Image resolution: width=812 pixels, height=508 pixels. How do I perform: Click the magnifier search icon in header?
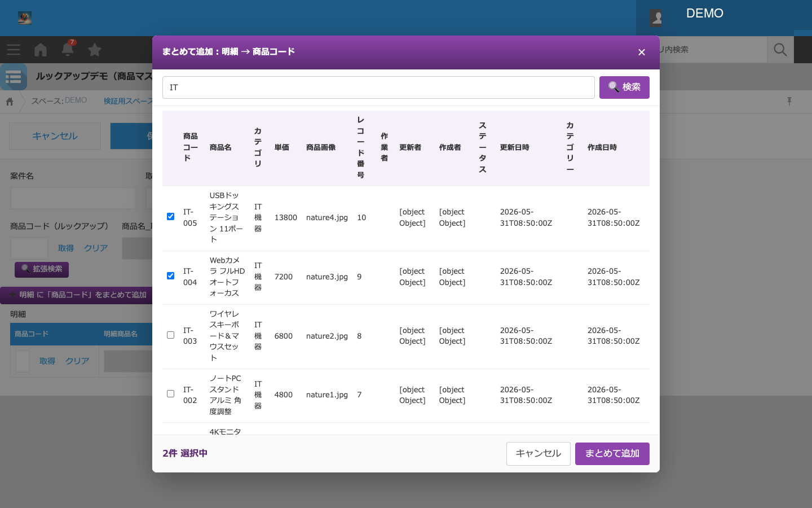click(x=780, y=50)
